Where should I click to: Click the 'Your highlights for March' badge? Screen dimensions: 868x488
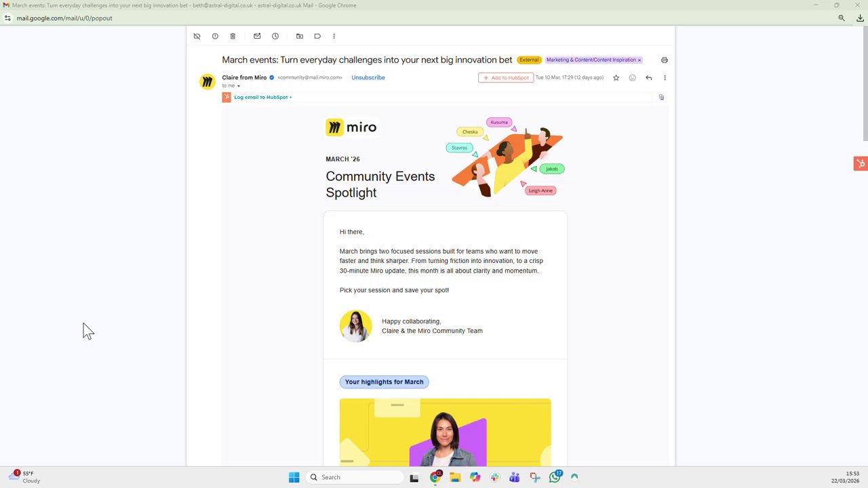[384, 382]
